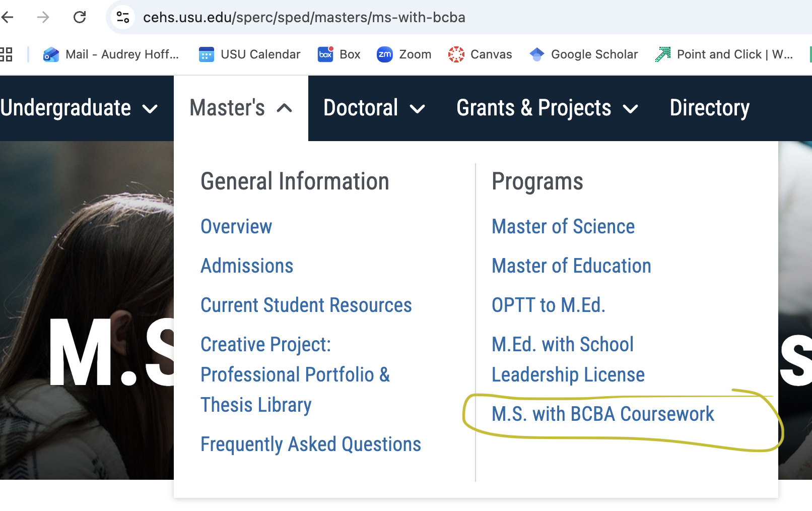Open the Point and Click bookmark
This screenshot has height=511, width=812.
tap(724, 54)
